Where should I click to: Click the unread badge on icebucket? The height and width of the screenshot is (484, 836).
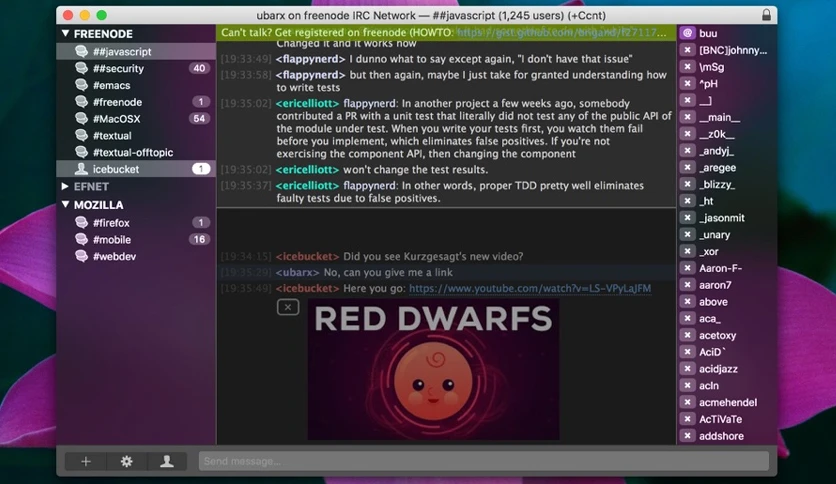point(201,169)
